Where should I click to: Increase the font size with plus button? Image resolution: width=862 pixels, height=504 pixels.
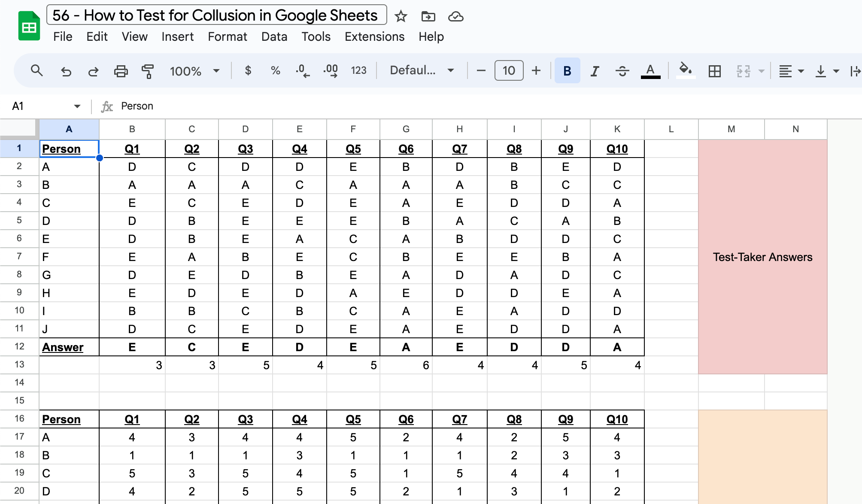click(536, 70)
